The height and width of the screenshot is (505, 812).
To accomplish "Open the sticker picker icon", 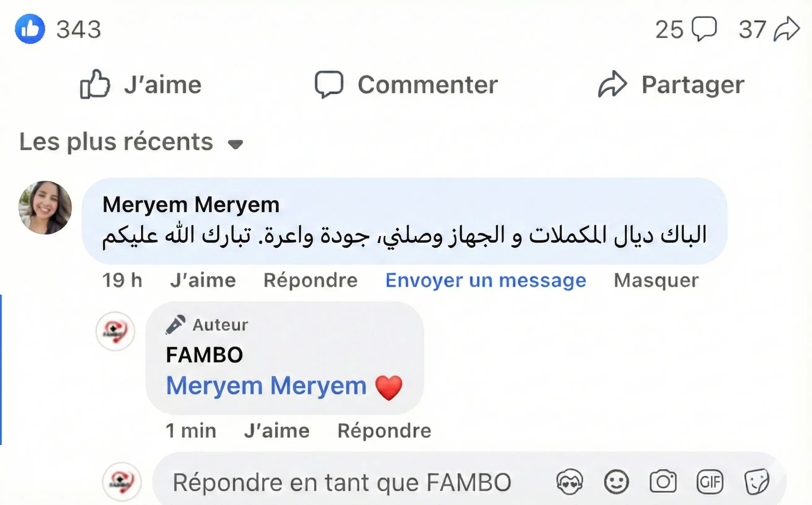I will (x=757, y=482).
